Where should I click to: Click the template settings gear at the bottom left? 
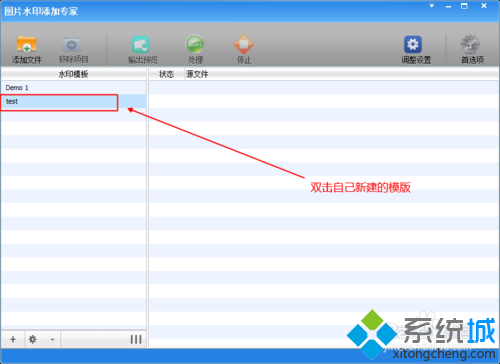coord(33,339)
